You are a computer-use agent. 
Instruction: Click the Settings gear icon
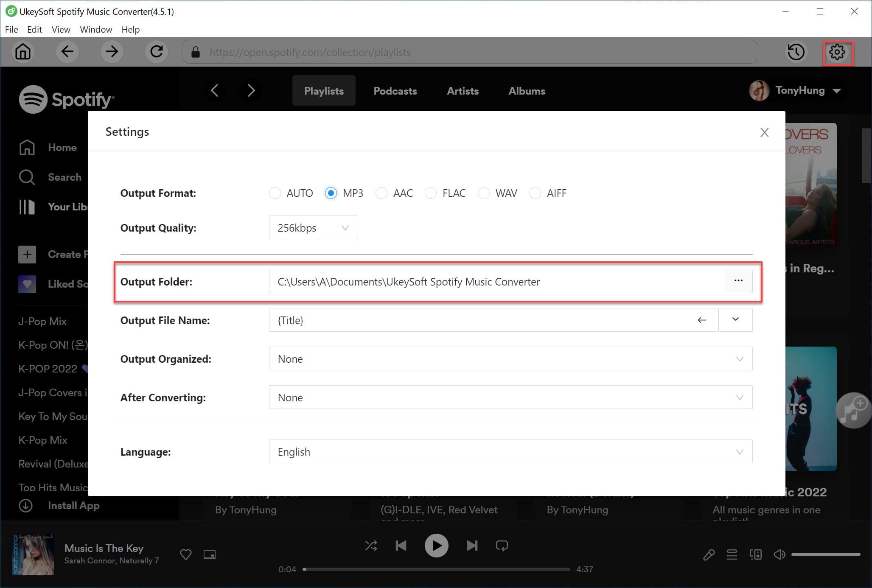[838, 52]
